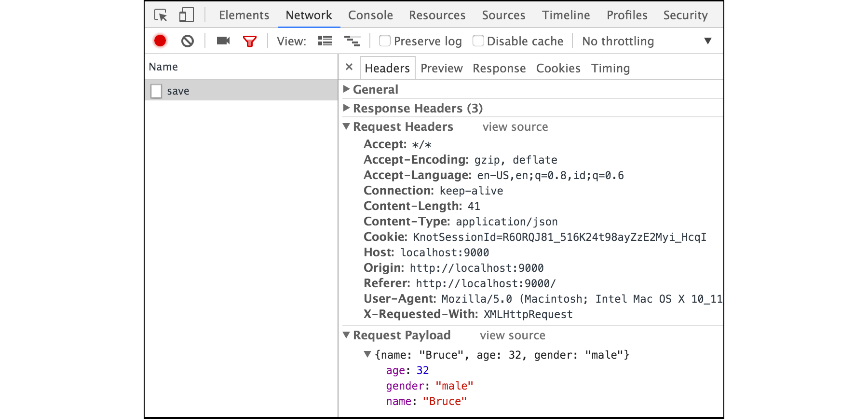Screen dimensions: 868x419
Task: Switch to large request rows view icon
Action: click(x=325, y=41)
